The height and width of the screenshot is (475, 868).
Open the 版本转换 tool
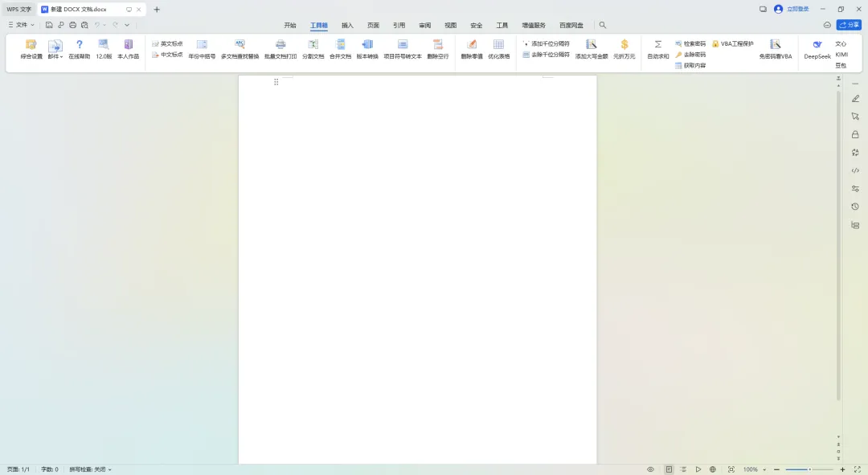click(367, 49)
